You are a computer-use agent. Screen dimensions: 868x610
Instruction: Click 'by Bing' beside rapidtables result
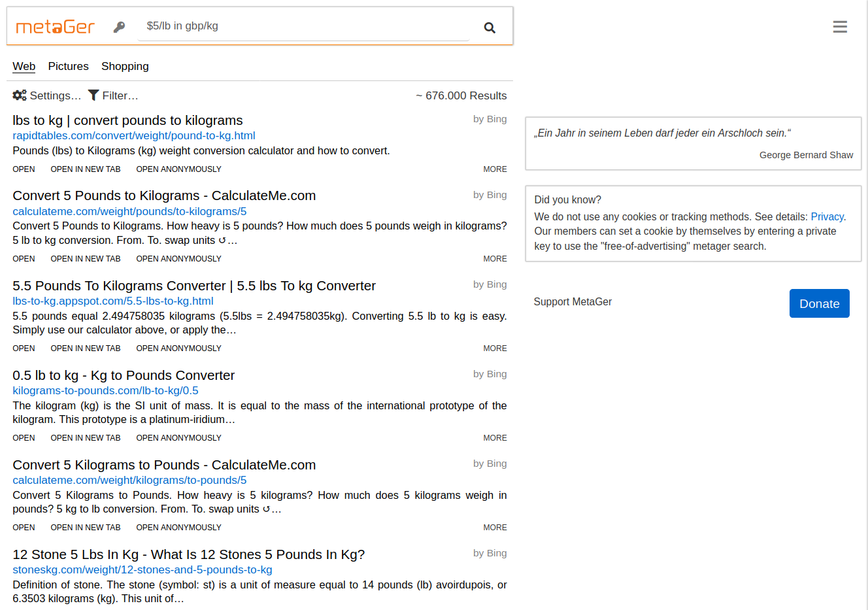pos(490,119)
